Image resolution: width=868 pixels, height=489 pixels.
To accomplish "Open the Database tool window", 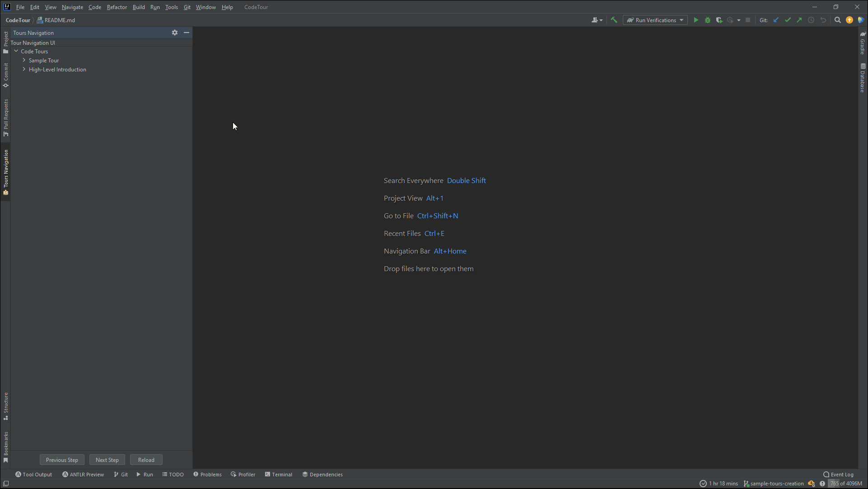I will click(x=863, y=78).
